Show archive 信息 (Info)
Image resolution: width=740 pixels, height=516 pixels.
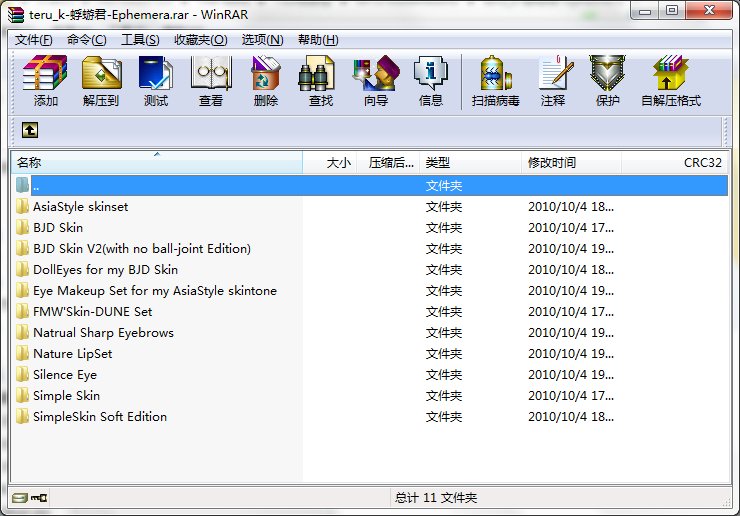(430, 81)
